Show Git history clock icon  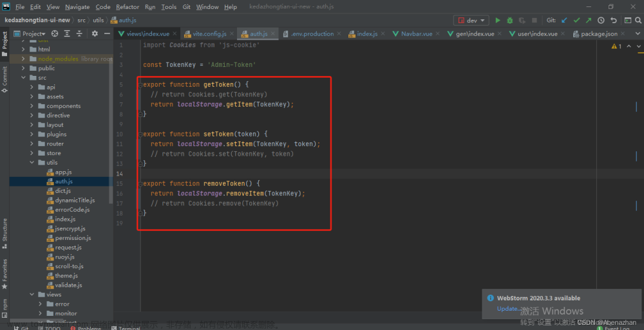(601, 20)
